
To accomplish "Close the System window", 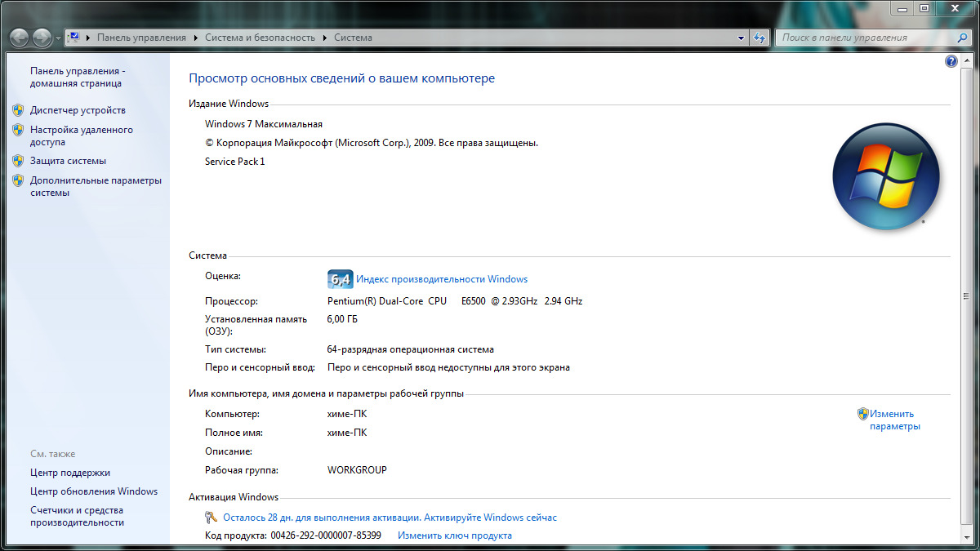I will pos(955,8).
